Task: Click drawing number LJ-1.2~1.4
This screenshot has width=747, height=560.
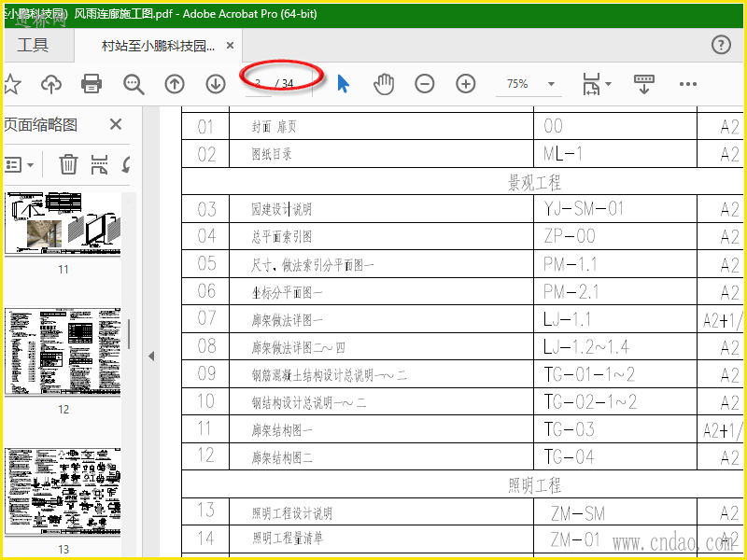Action: tap(586, 347)
